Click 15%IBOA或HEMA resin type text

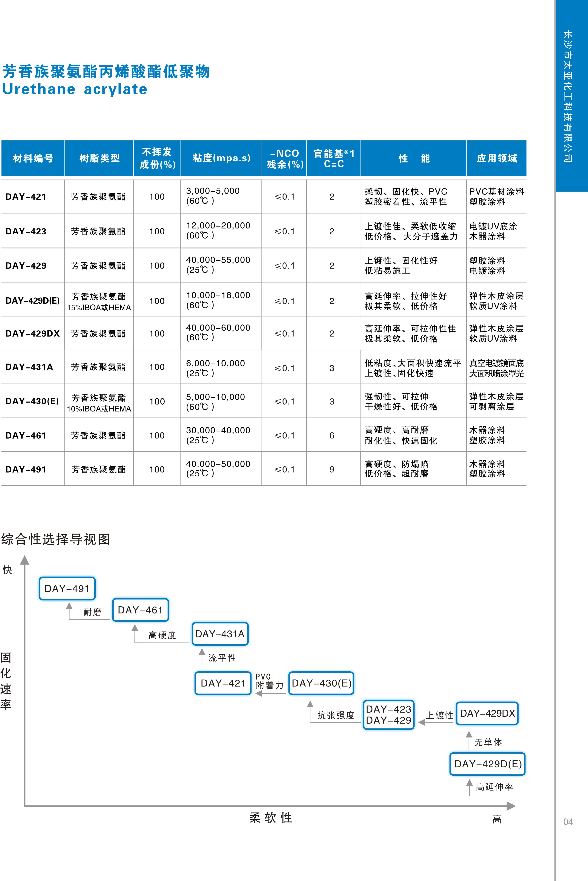pyautogui.click(x=99, y=307)
